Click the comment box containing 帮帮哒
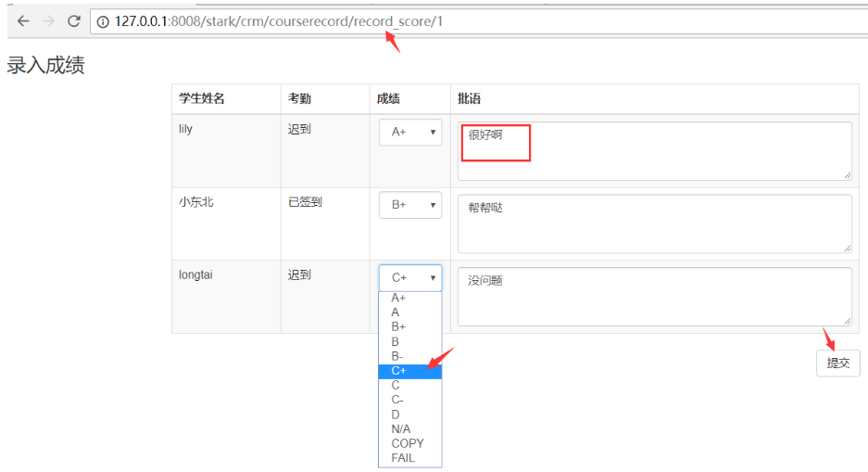This screenshot has height=472, width=868. point(655,223)
